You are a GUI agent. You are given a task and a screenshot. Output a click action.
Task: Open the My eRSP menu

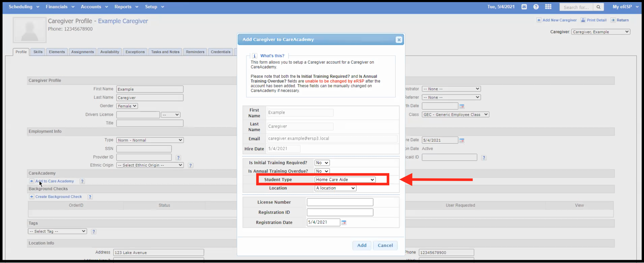(x=625, y=7)
